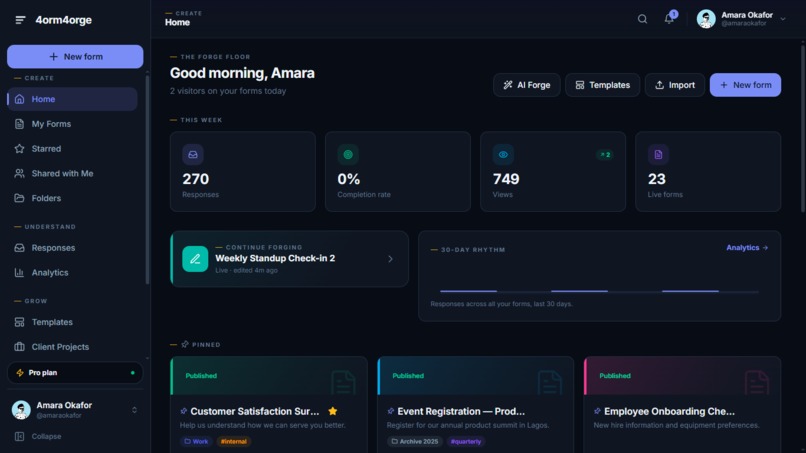The height and width of the screenshot is (453, 806).
Task: Click the Folders folder icon
Action: [20, 198]
